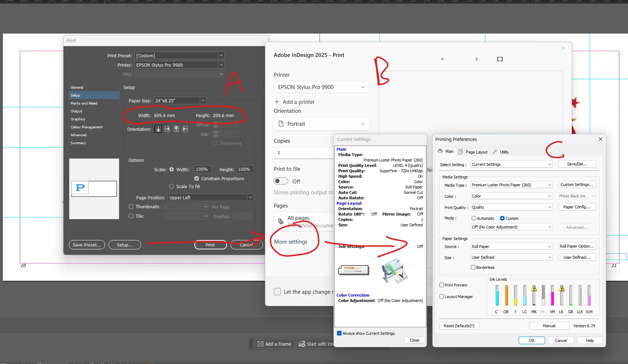Select landscape orientation icon in Setup panel

coord(167,129)
